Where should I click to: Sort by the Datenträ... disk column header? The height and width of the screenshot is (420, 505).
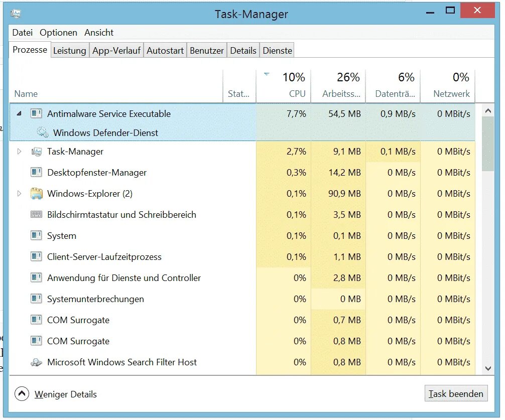[x=393, y=86]
